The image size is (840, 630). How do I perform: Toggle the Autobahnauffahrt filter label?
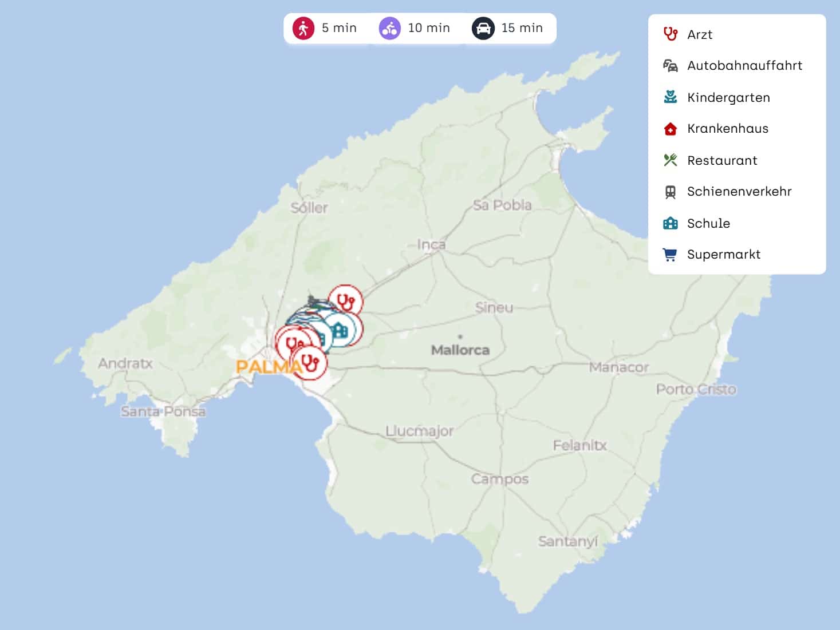744,66
